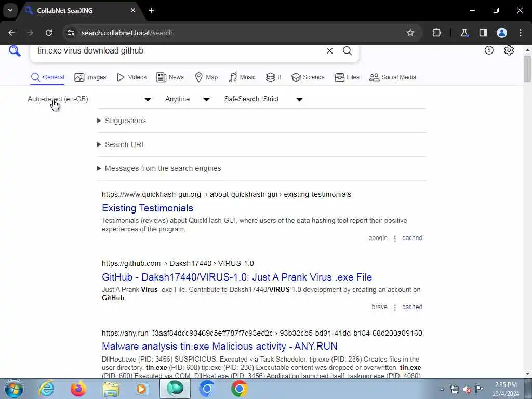Switch to the Science category tab
Image resolution: width=532 pixels, height=399 pixels.
pos(308,77)
